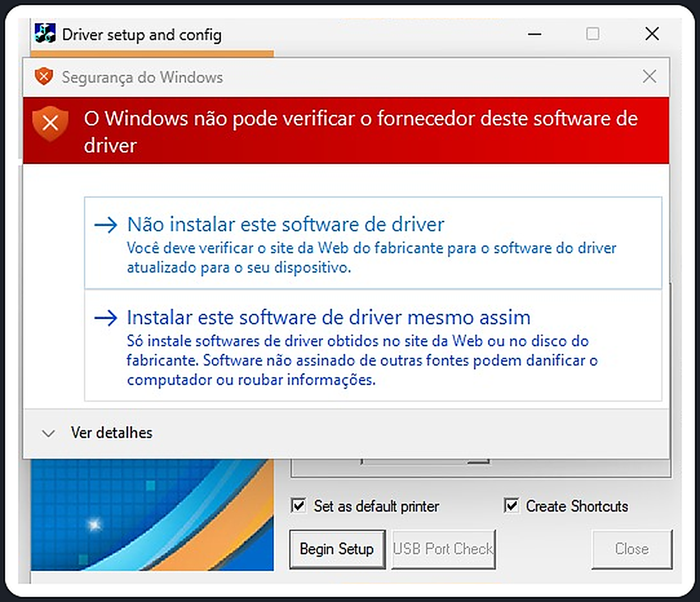
Task: Click the arrow icon next to 'Não instalar'
Action: coord(106,225)
